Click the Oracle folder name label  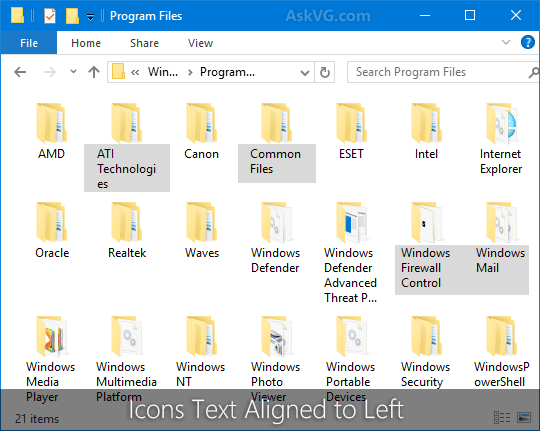[52, 253]
